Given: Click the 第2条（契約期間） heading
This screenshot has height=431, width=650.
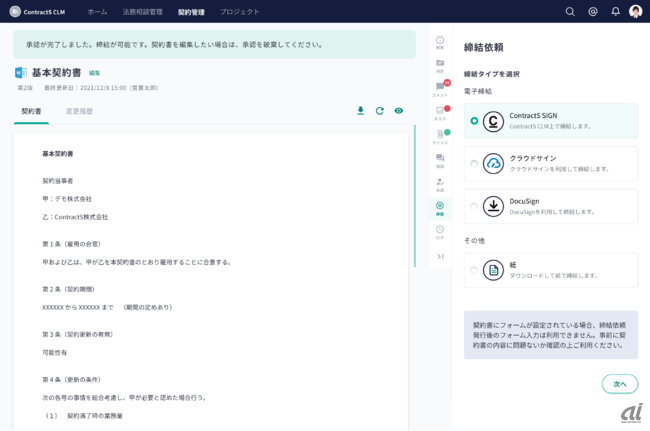Looking at the screenshot, I should tap(68, 289).
